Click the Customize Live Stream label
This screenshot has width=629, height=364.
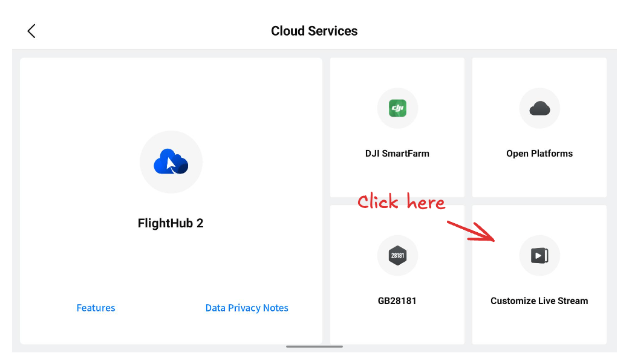pos(539,301)
